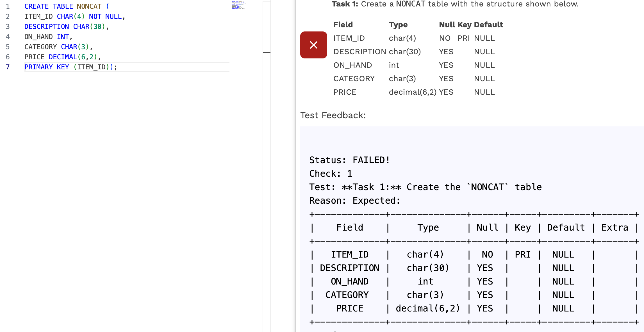Select line 7 containing PRIMARY KEY
The height and width of the screenshot is (332, 644).
coord(70,67)
